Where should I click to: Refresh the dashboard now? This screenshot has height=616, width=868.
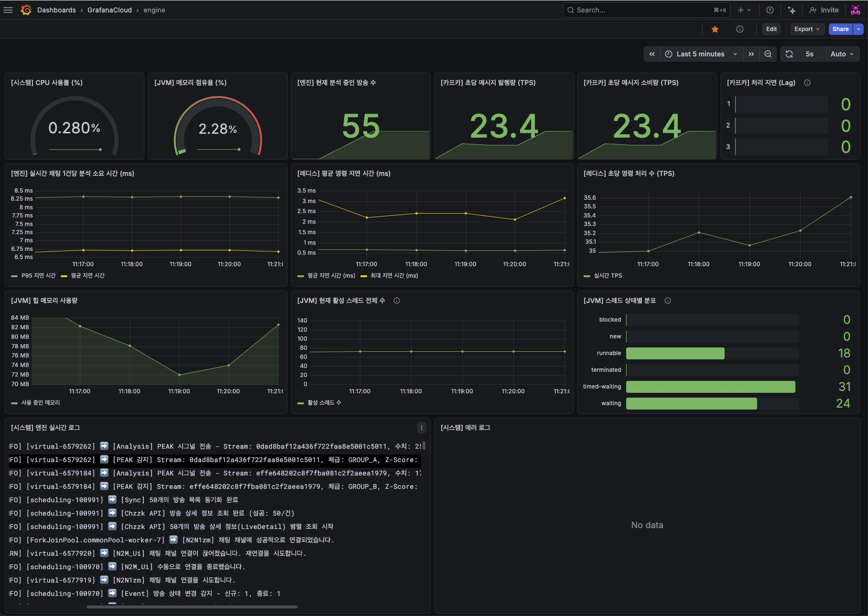[x=789, y=54]
